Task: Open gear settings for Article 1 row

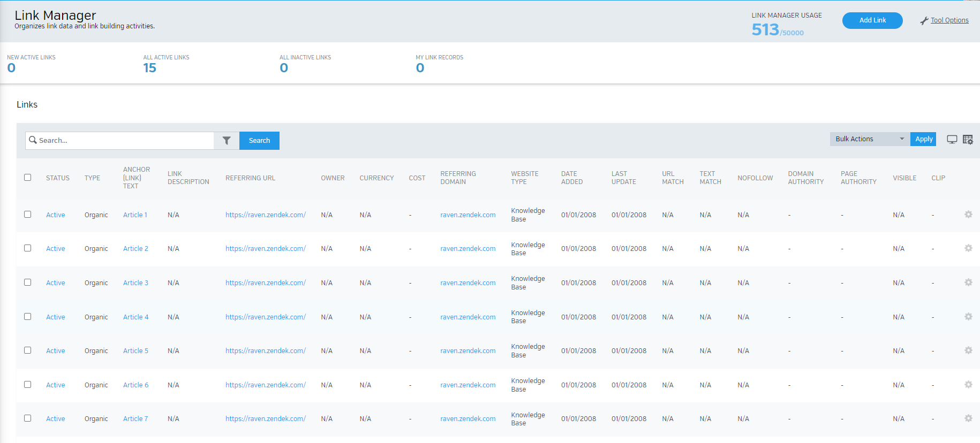Action: click(968, 215)
